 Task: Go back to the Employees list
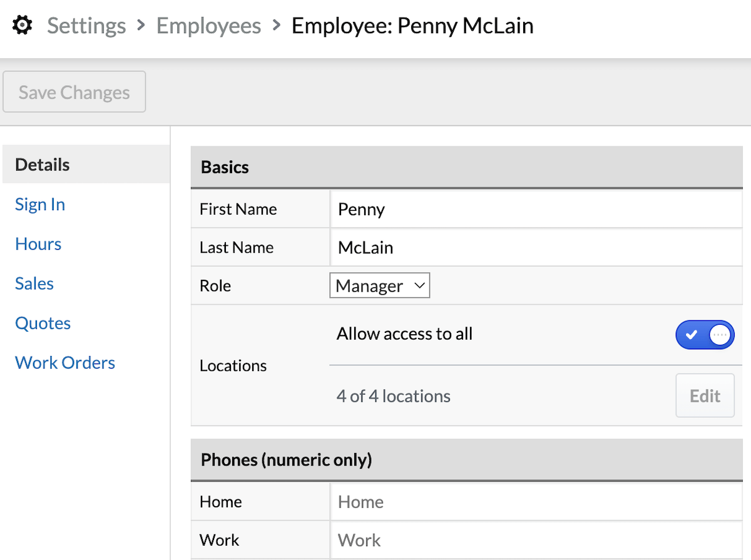coord(208,26)
